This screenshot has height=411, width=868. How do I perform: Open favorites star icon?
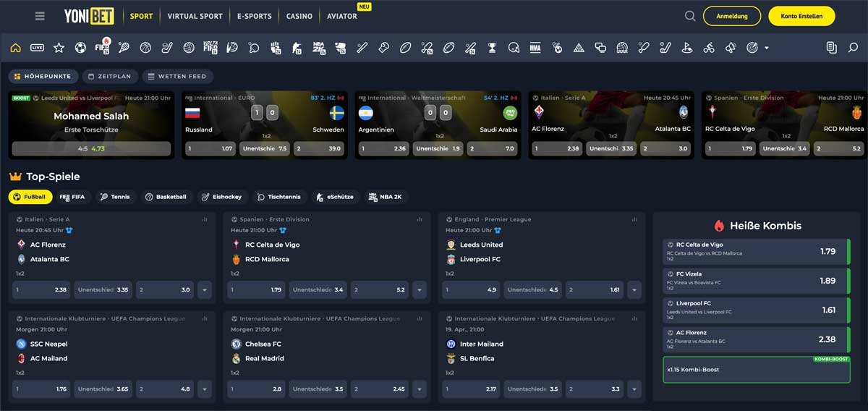click(59, 48)
